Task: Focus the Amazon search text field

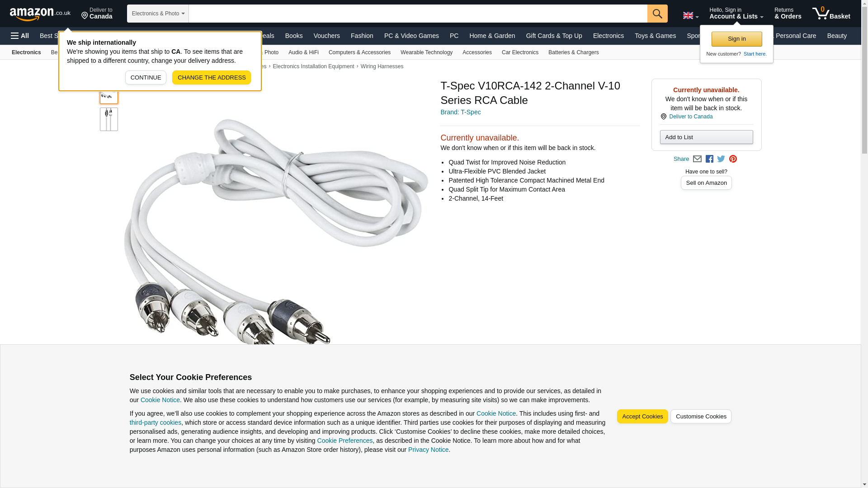Action: click(418, 14)
